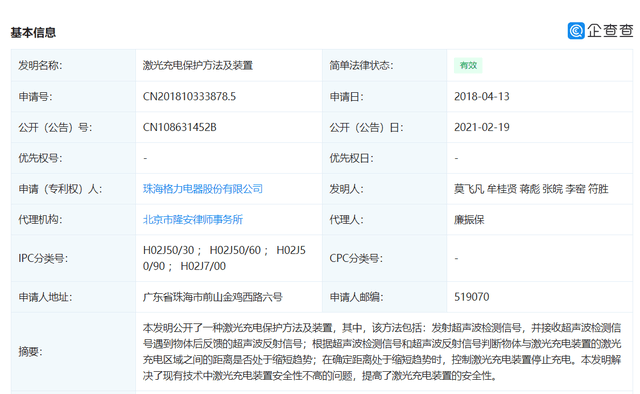The width and height of the screenshot is (640, 394).
Task: Click the 公开（公告）号 label cell
Action: [x=73, y=127]
